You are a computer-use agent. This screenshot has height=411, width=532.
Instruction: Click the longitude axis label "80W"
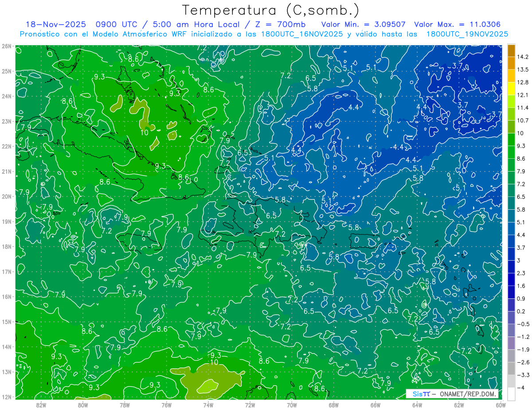pos(83,405)
